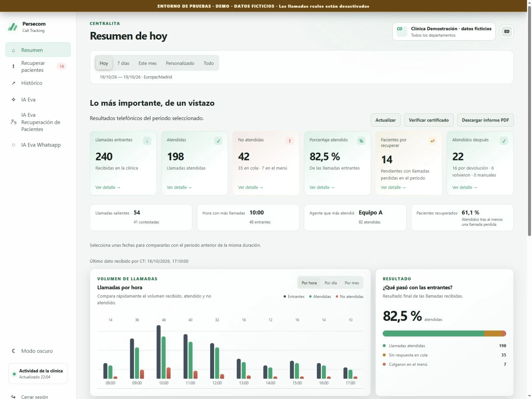Click the percent icon on Porcentaje atendido card
This screenshot has height=399, width=532.
tap(361, 141)
